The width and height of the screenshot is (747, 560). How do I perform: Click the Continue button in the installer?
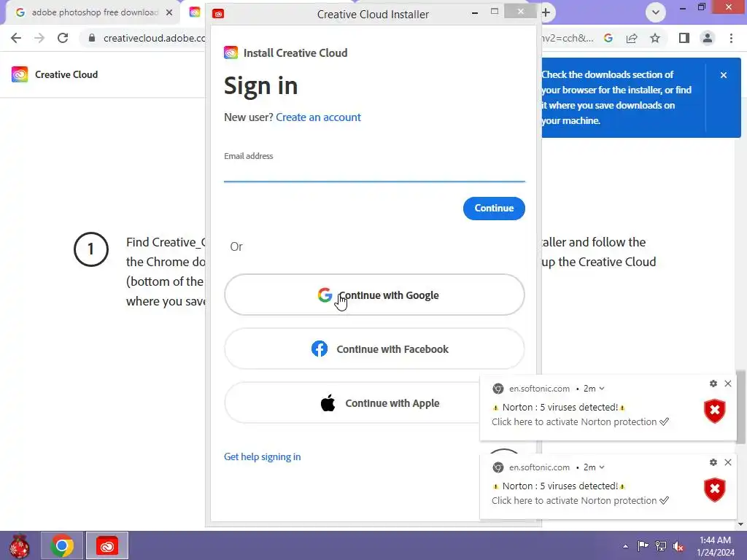coord(494,208)
